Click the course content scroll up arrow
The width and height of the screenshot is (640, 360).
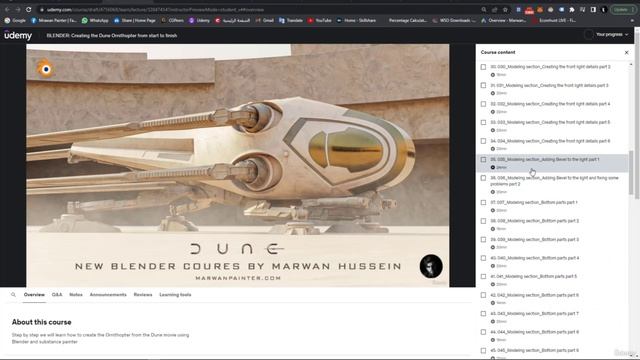pyautogui.click(x=631, y=64)
